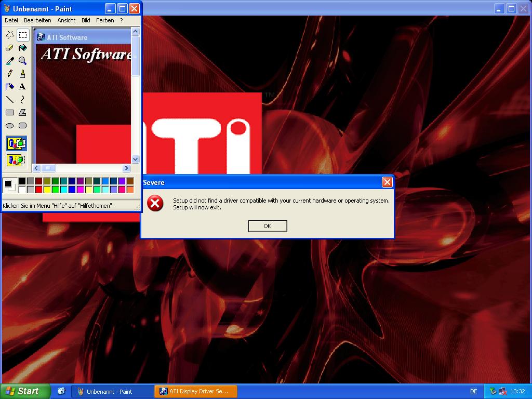Click the Paint title bar app icon

pos(7,8)
